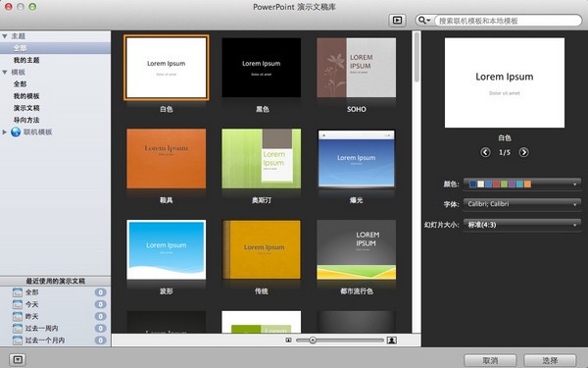Open the 字体 Calibri font dropdown
588x368 pixels.
pyautogui.click(x=522, y=204)
